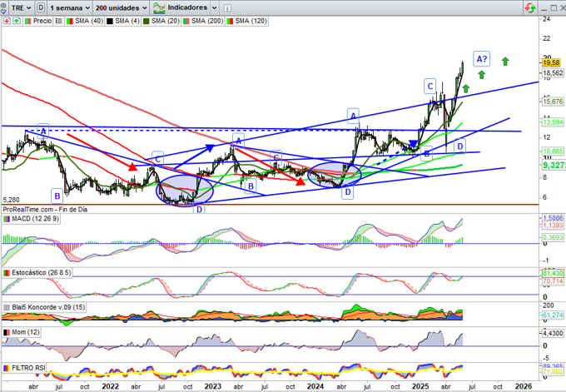Click the ProRealTime.com - Fin de Día text
This screenshot has height=392, width=566.
(45, 210)
